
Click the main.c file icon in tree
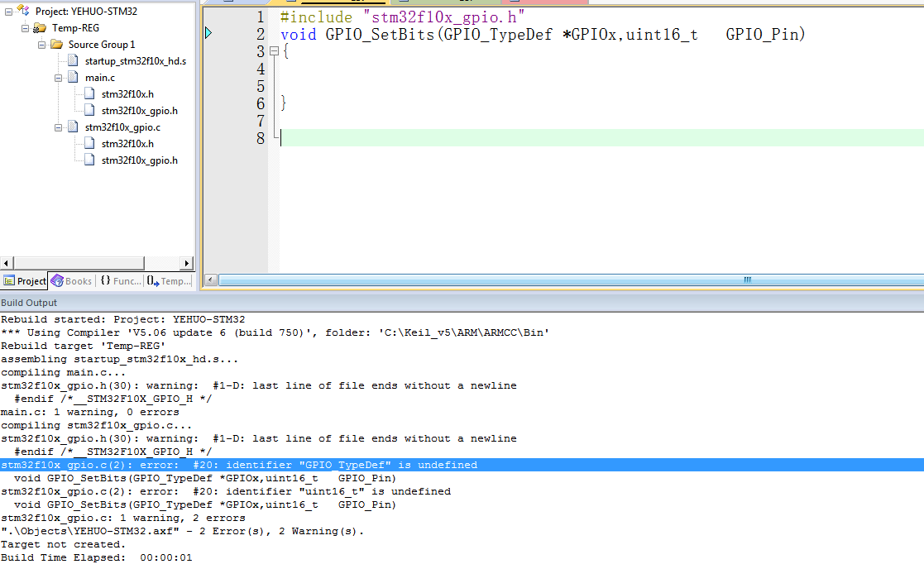point(73,78)
